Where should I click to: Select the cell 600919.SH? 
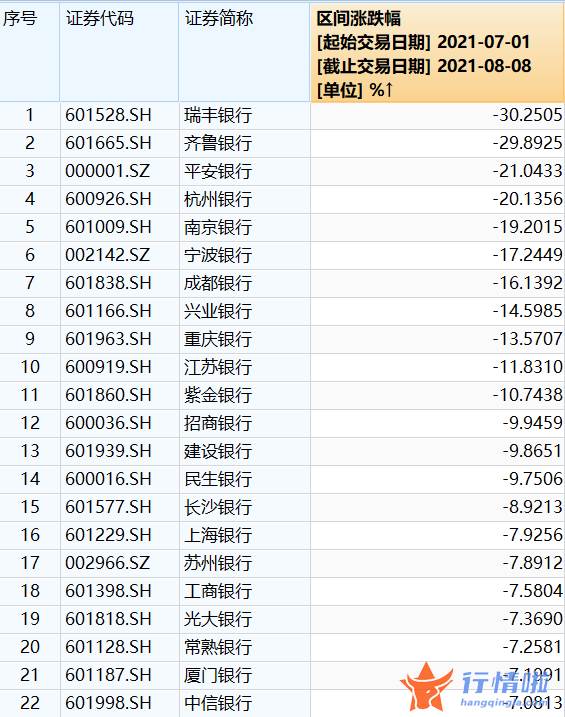coord(119,367)
